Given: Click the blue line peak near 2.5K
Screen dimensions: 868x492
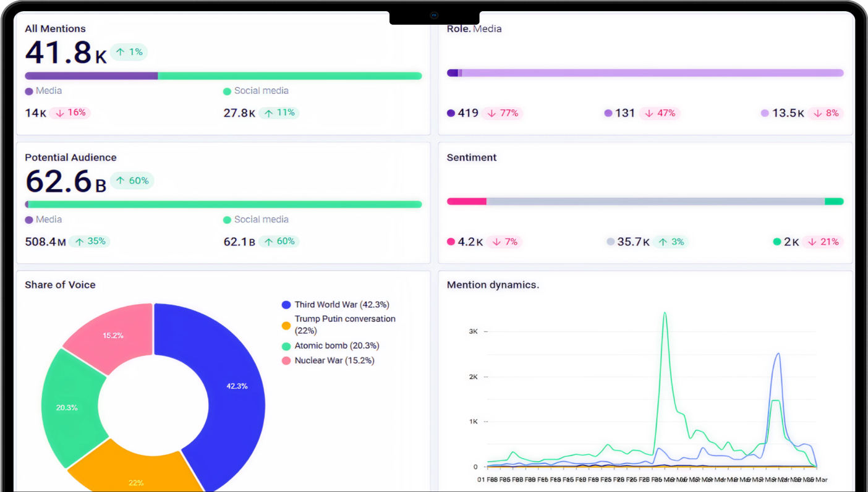Looking at the screenshot, I should click(778, 354).
